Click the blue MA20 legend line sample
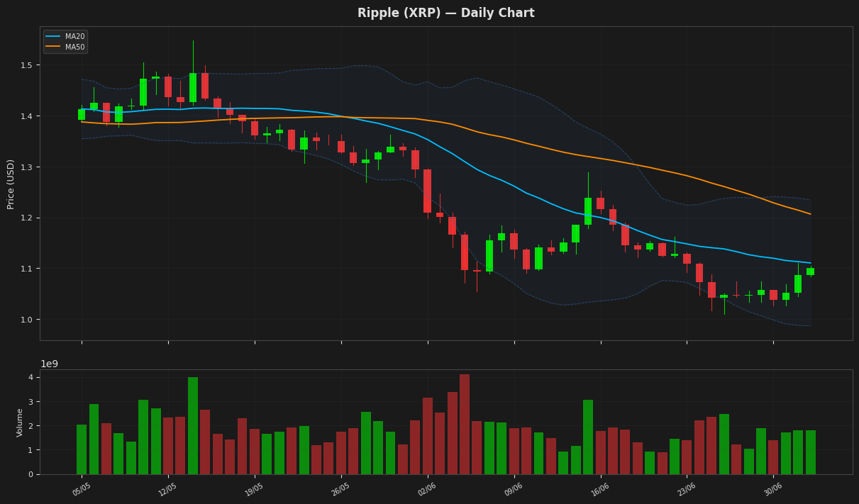 point(53,37)
